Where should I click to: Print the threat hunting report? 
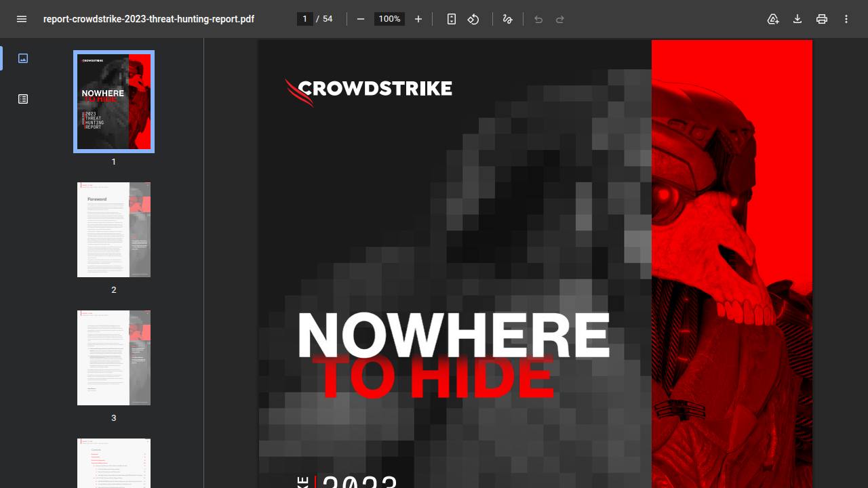822,19
